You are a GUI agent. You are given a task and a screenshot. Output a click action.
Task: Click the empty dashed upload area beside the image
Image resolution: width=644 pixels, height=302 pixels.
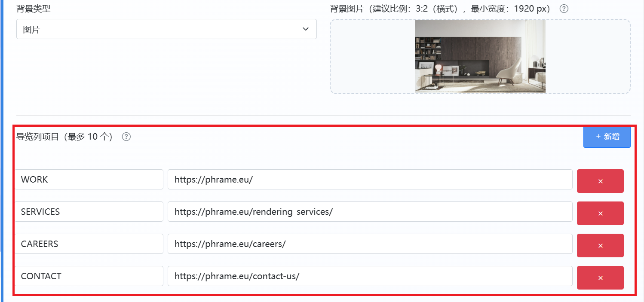[372, 56]
